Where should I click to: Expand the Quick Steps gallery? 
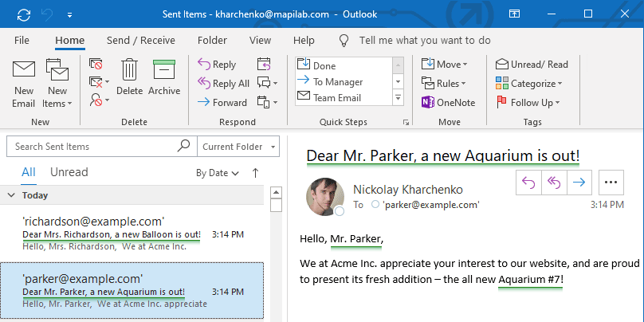pos(398,98)
